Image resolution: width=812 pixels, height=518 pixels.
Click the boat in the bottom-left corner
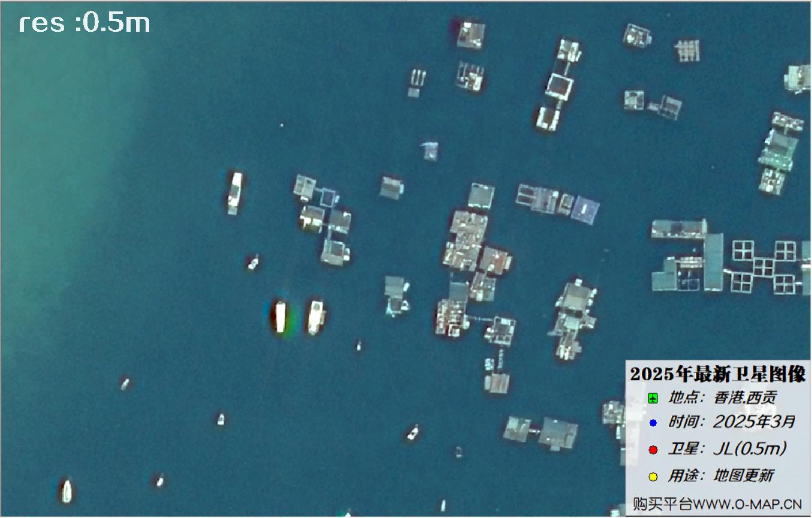66,490
